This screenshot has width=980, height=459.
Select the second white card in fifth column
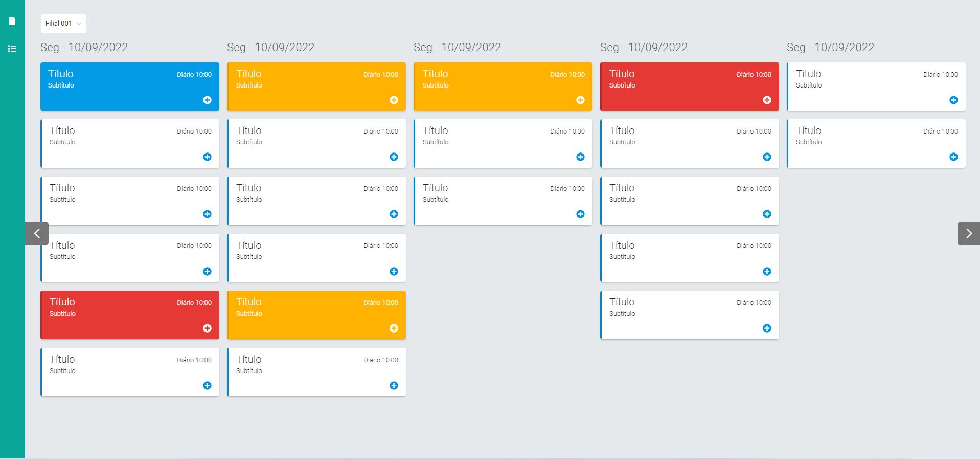point(869,144)
